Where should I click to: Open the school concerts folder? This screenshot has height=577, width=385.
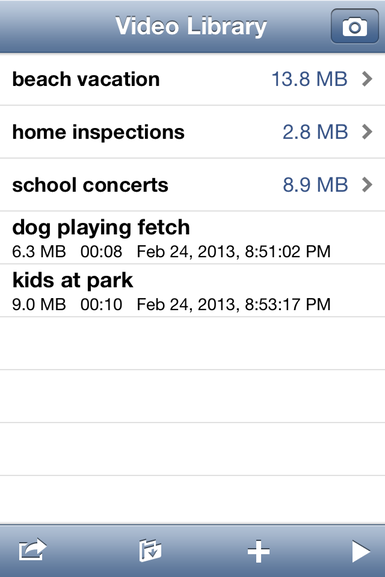(192, 185)
